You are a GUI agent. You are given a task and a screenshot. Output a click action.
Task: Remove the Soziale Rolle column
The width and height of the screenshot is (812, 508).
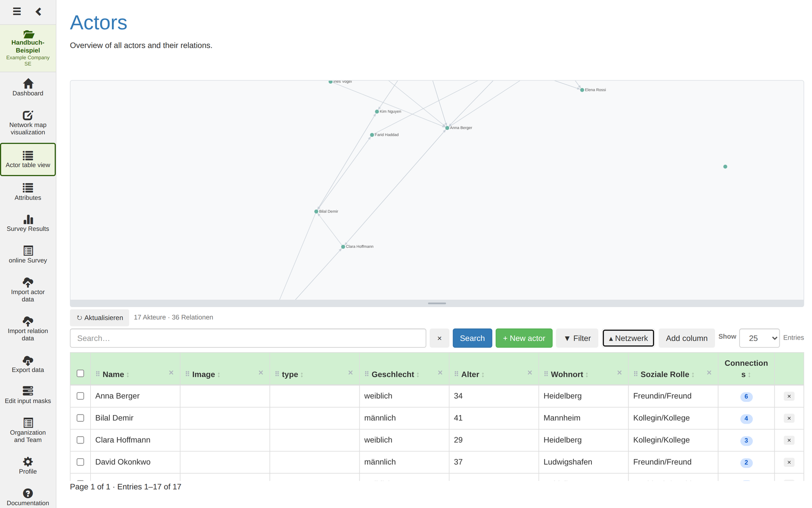(709, 373)
